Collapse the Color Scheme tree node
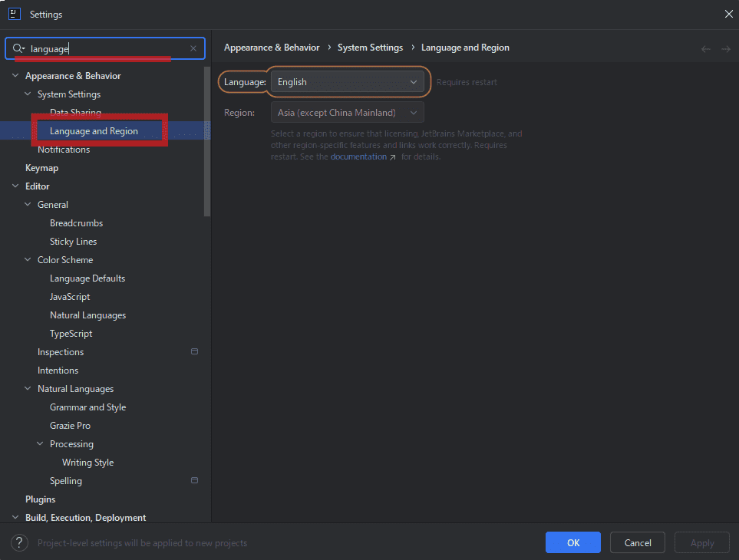Image resolution: width=739 pixels, height=560 pixels. tap(28, 260)
